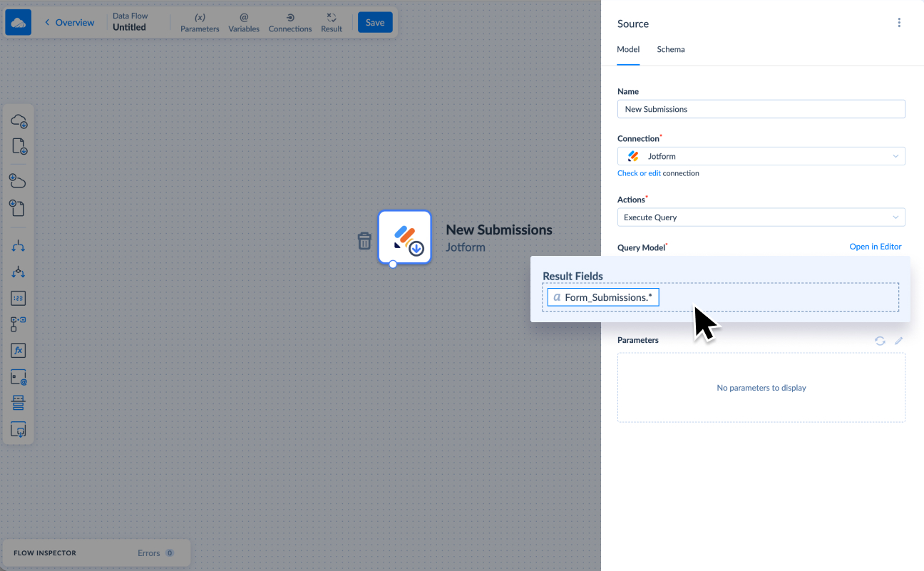Click the Flow Inspector label
The height and width of the screenshot is (571, 924).
45,553
